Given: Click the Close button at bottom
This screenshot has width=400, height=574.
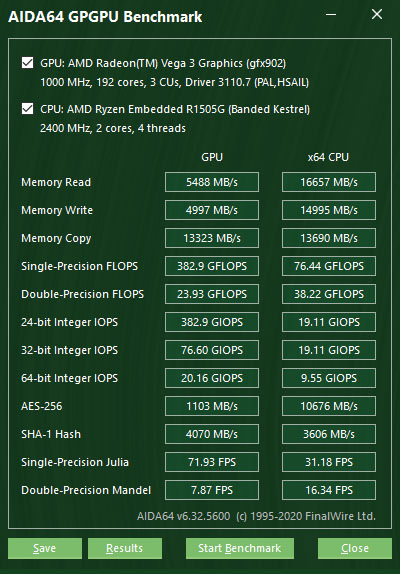Looking at the screenshot, I should click(x=355, y=548).
